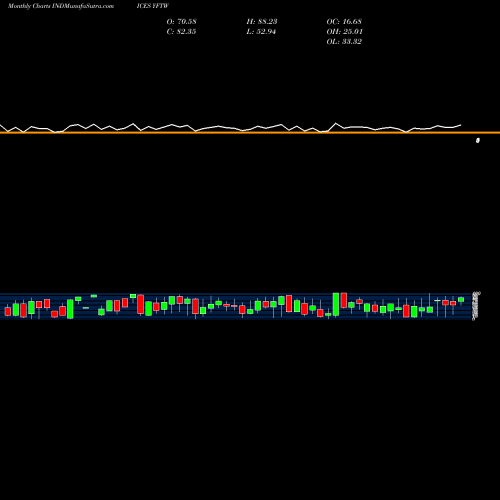Select the tall red candle after tallest green
Screen dimensions: 500x500
[344, 300]
